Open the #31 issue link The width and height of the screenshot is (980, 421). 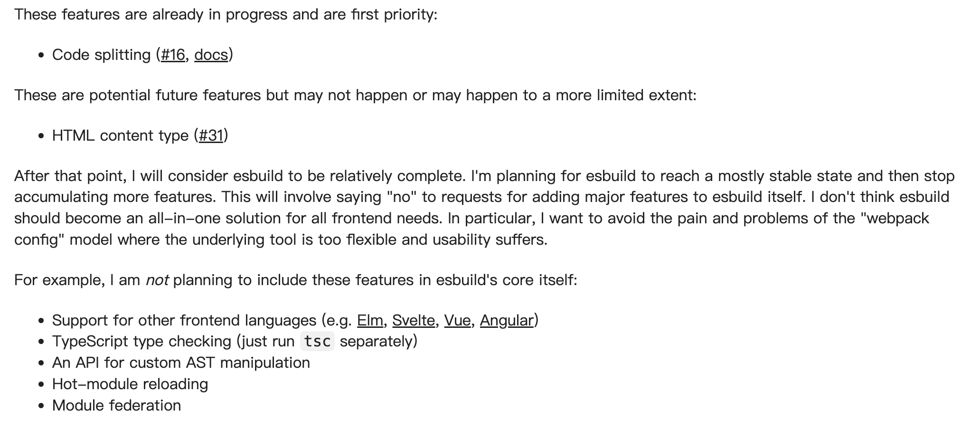point(211,136)
